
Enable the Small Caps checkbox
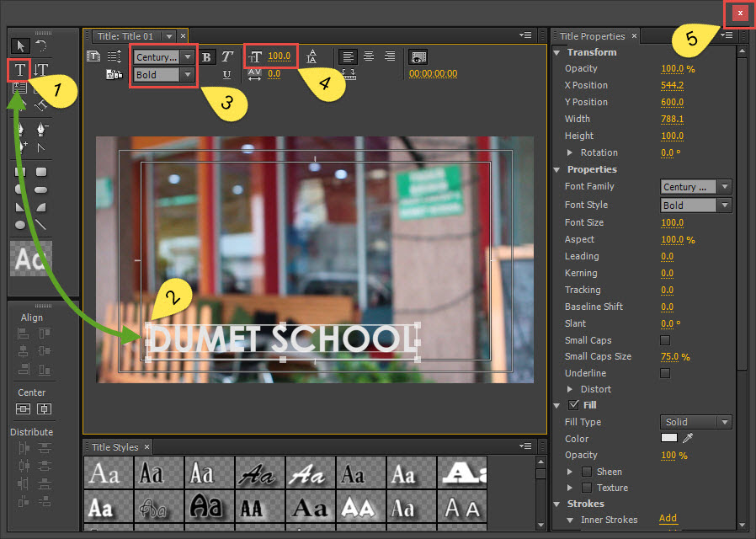tap(665, 340)
